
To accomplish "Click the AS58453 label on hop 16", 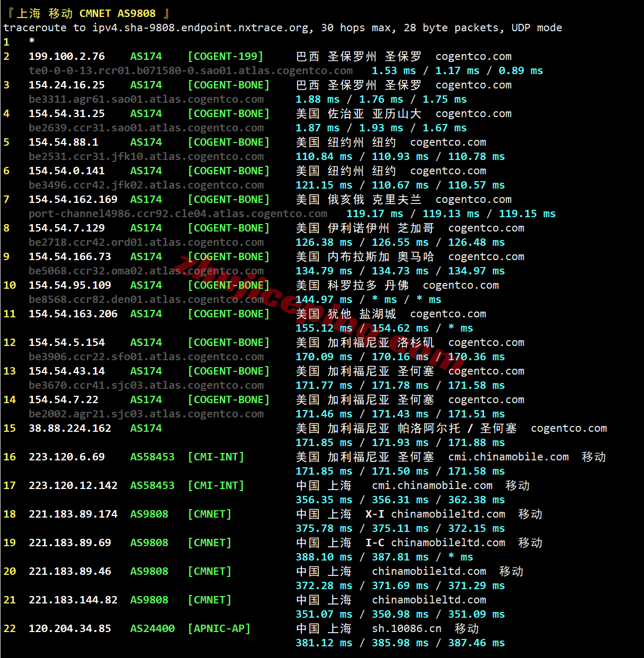I will coord(153,457).
